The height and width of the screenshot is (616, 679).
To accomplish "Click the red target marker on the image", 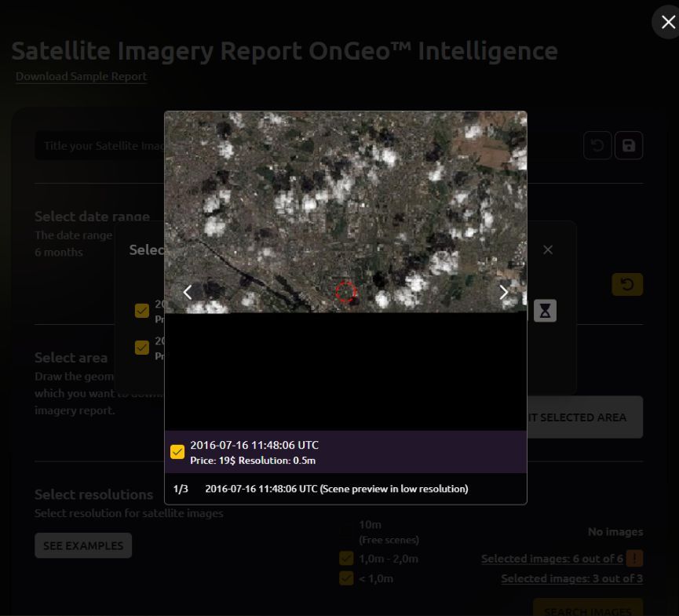I will coord(345,292).
